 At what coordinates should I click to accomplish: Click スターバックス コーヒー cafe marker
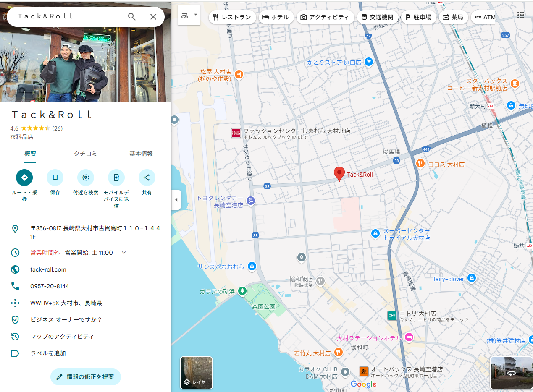tap(515, 84)
